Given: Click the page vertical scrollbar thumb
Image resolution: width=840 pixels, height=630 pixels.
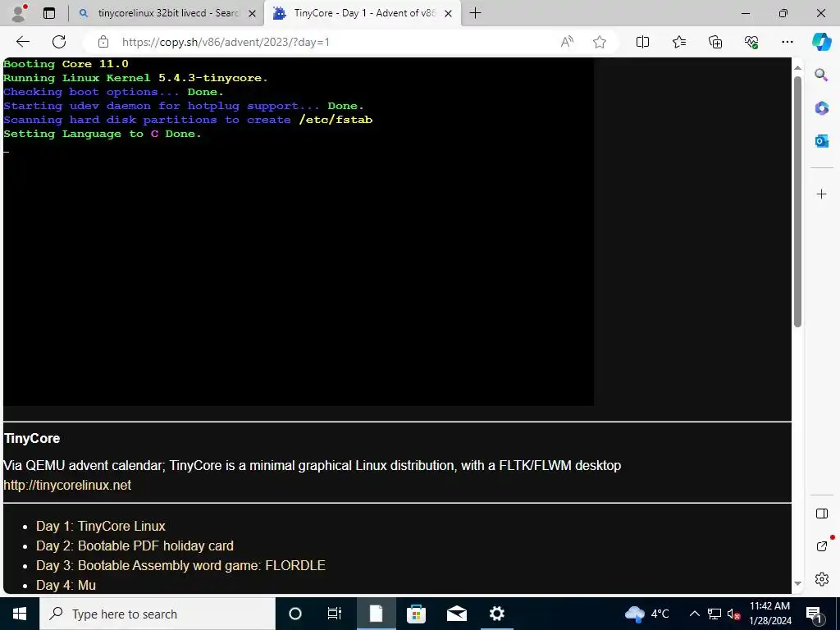Looking at the screenshot, I should pos(797,202).
